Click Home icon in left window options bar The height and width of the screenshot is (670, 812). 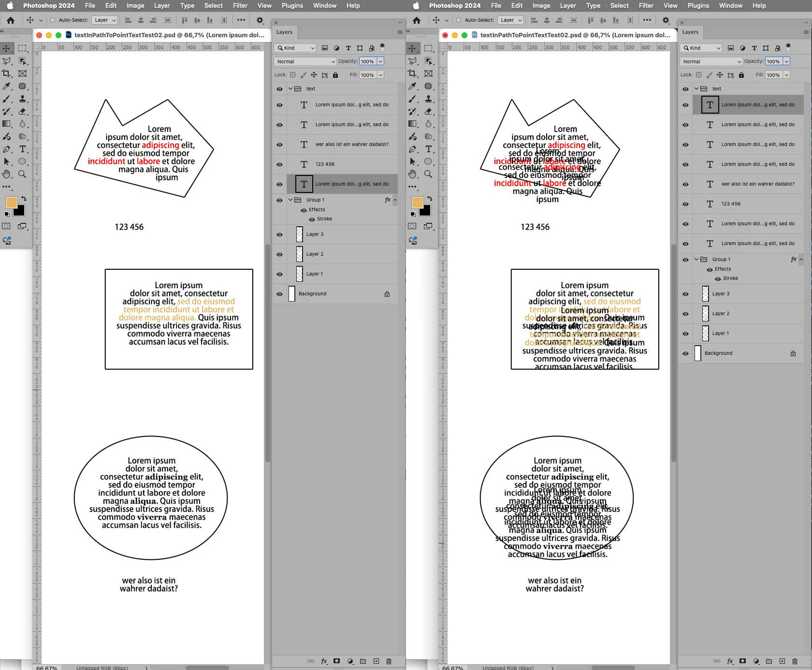[11, 20]
